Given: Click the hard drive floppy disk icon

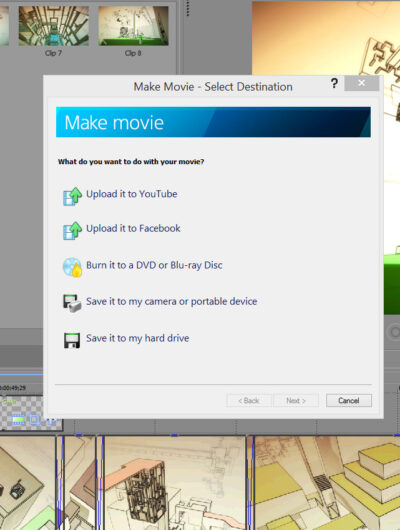Looking at the screenshot, I should 72,340.
